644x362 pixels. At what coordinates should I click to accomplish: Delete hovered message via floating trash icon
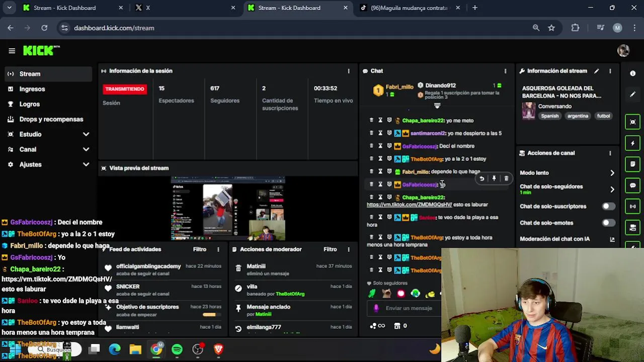click(506, 178)
